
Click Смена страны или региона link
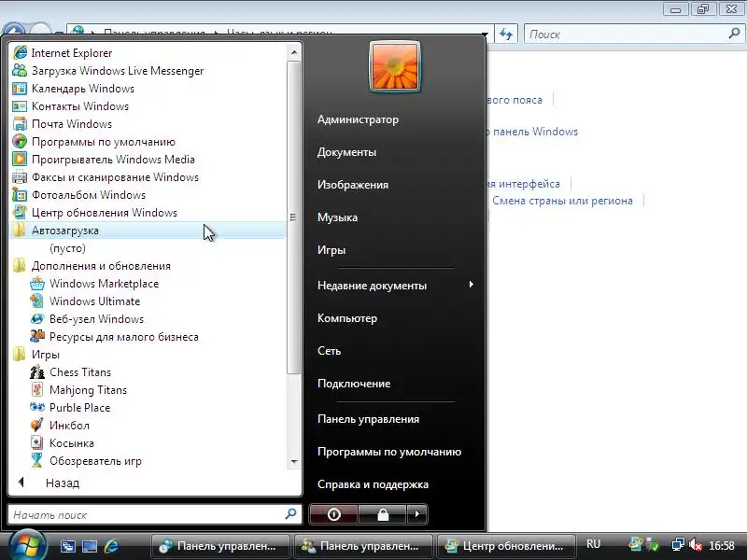coord(562,201)
